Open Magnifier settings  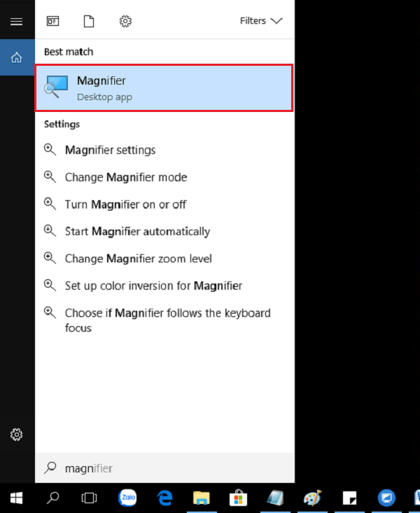(110, 150)
